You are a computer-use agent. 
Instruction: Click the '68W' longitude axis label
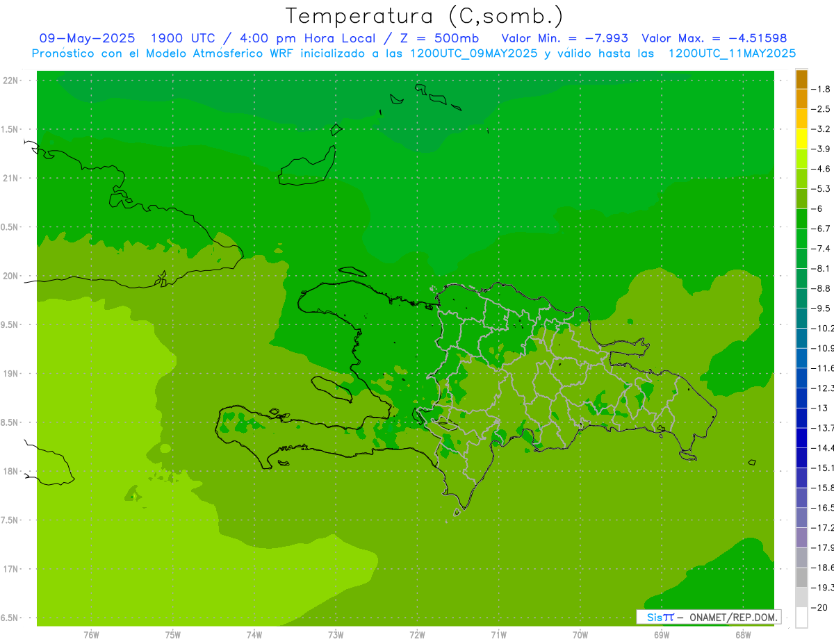click(743, 635)
